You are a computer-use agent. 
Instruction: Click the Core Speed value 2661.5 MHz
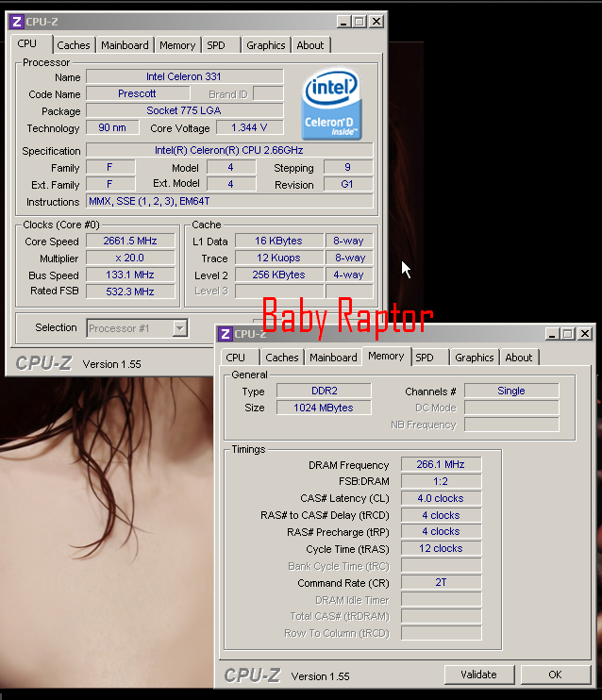[130, 241]
